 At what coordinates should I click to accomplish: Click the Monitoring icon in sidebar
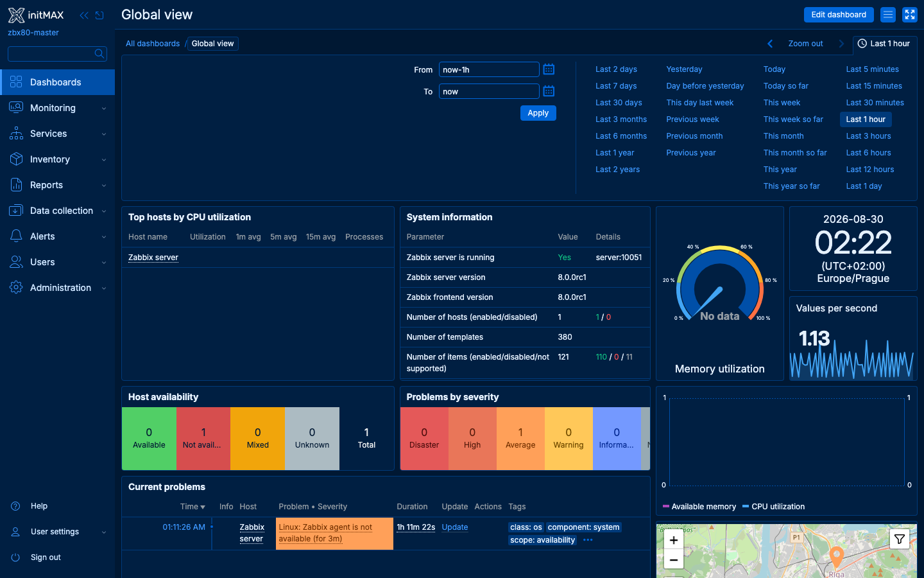click(16, 108)
